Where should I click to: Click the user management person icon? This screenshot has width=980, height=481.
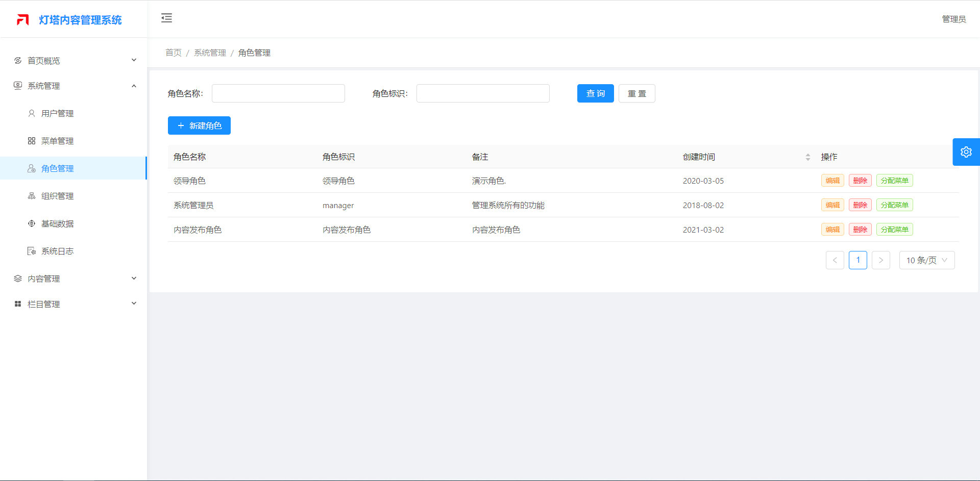[x=32, y=113]
